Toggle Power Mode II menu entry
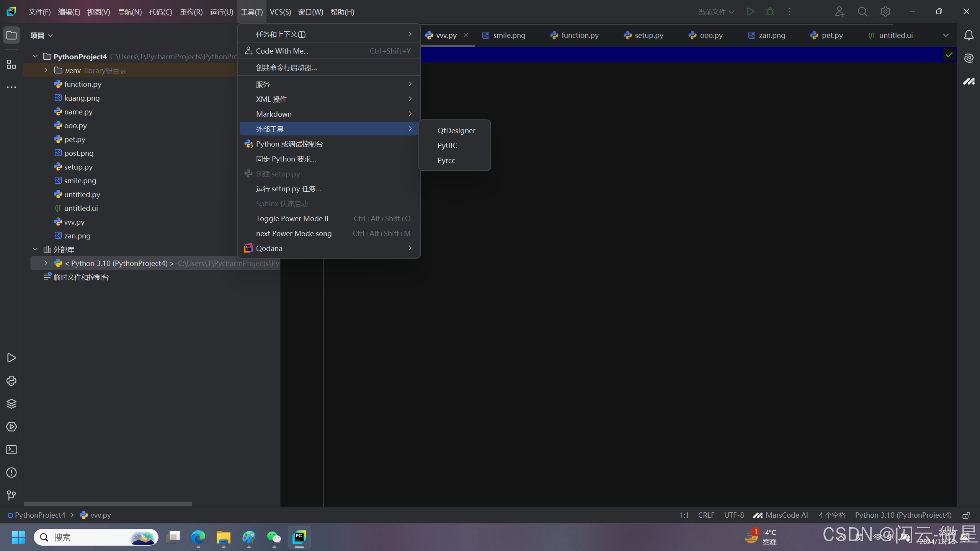The width and height of the screenshot is (980, 551). (x=292, y=218)
